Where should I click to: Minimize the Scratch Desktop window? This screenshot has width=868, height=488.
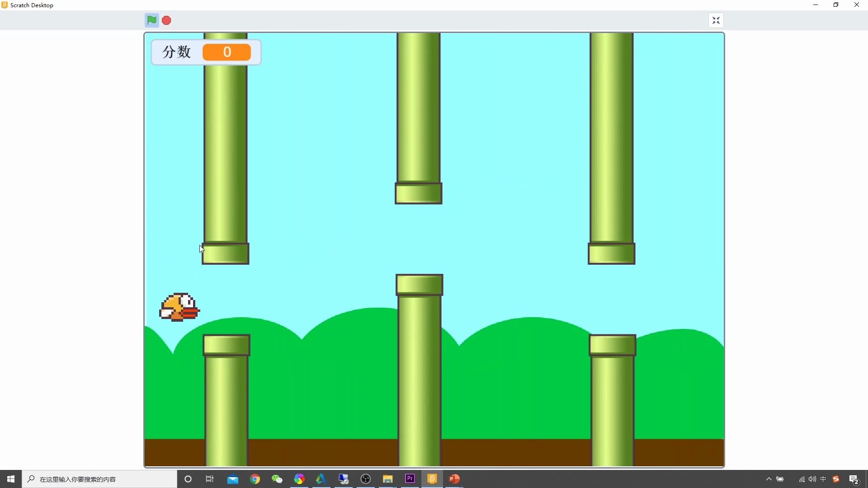pos(816,5)
